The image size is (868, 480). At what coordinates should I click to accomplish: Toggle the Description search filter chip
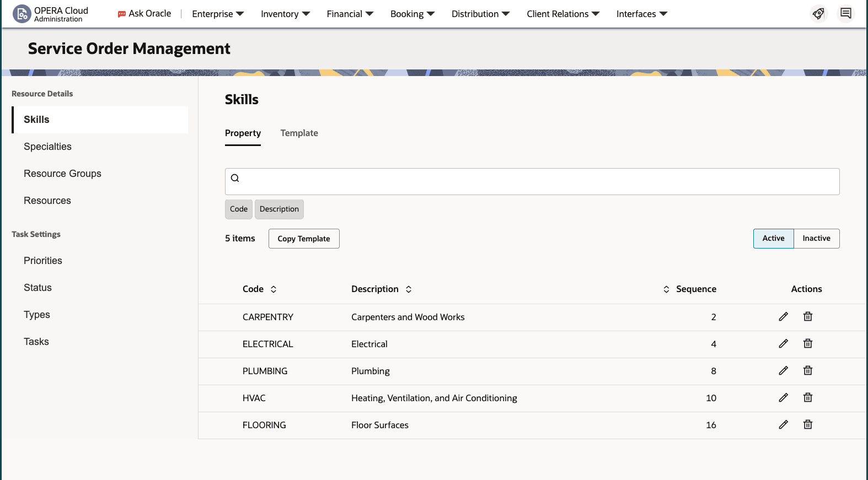coord(279,209)
